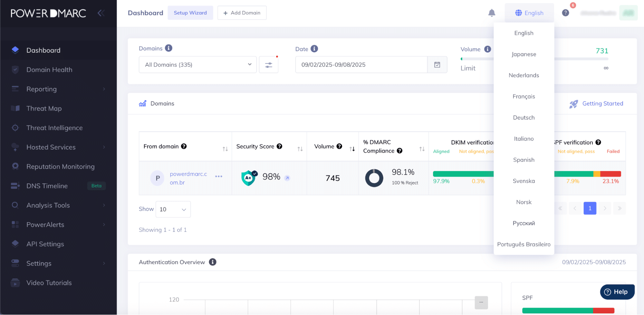Sort table by DMARC Compliance
The image size is (644, 315).
coord(422,149)
